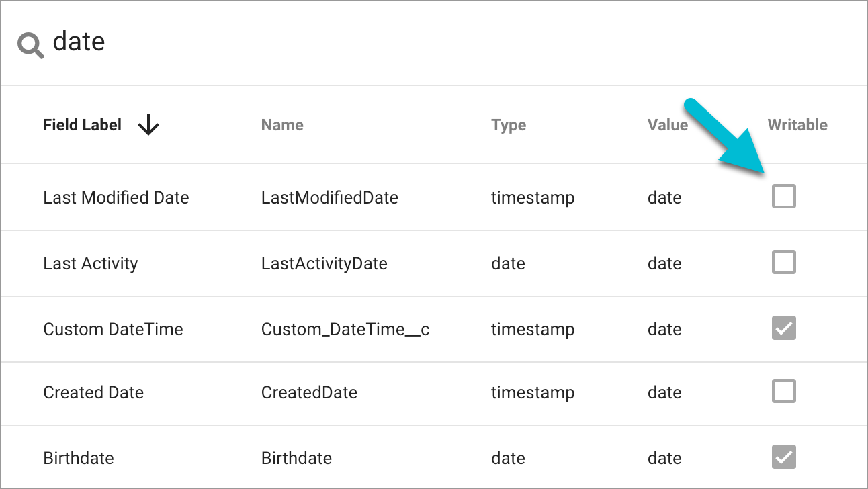Screen dimensions: 868x489
Task: Select the LastActivityDate field row
Action: point(324,263)
